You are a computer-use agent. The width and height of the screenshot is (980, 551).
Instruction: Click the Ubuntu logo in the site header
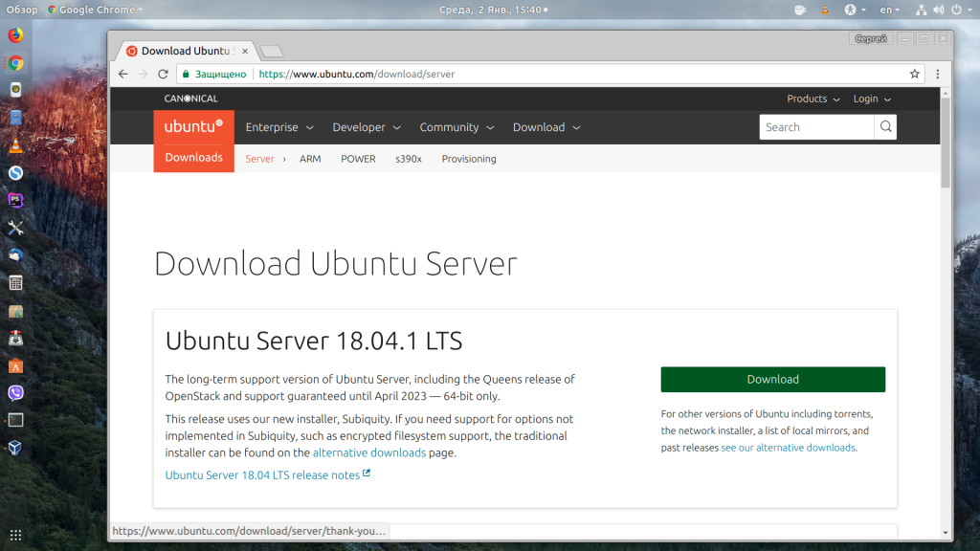[x=192, y=126]
